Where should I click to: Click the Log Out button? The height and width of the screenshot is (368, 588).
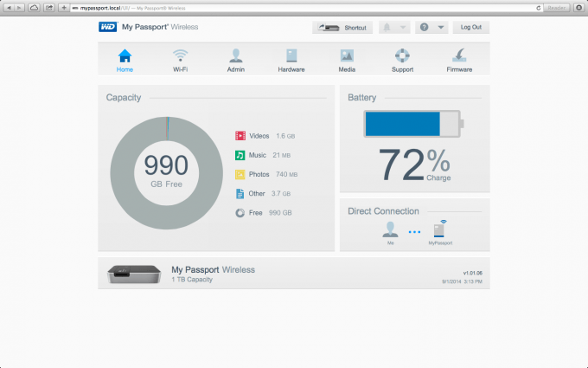click(471, 27)
